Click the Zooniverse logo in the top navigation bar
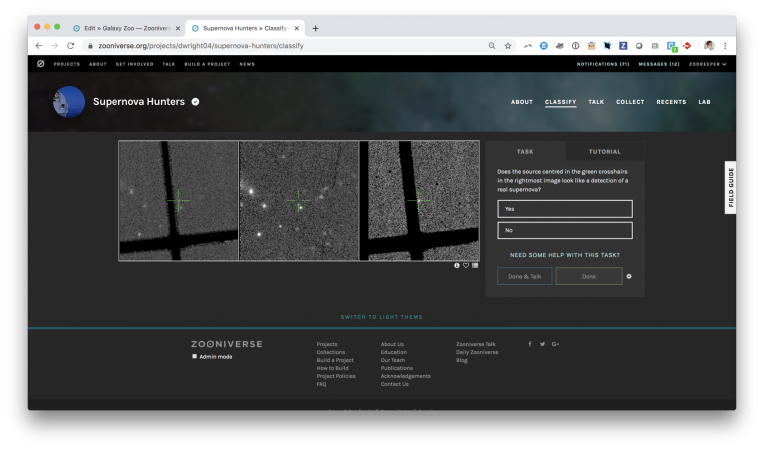This screenshot has width=764, height=450. coord(40,64)
